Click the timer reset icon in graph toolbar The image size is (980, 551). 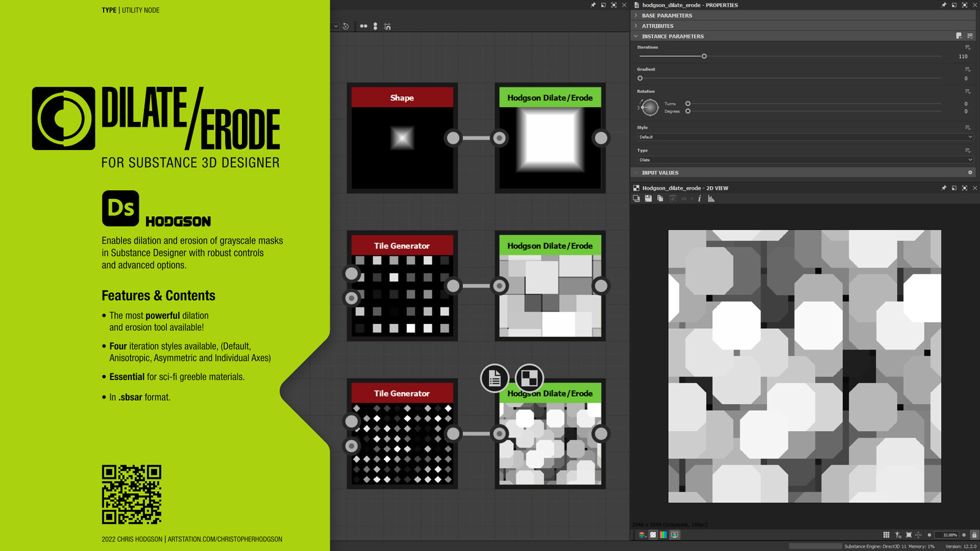coord(346,26)
